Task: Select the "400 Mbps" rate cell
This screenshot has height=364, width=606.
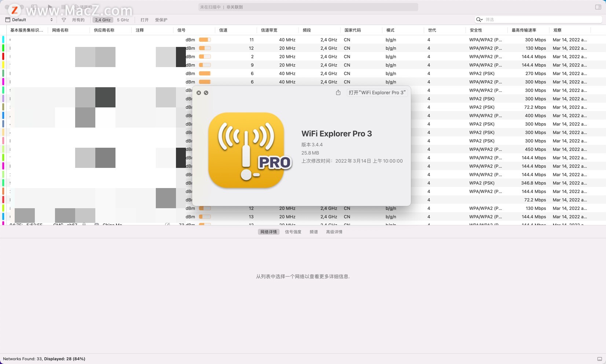Action: [535, 115]
